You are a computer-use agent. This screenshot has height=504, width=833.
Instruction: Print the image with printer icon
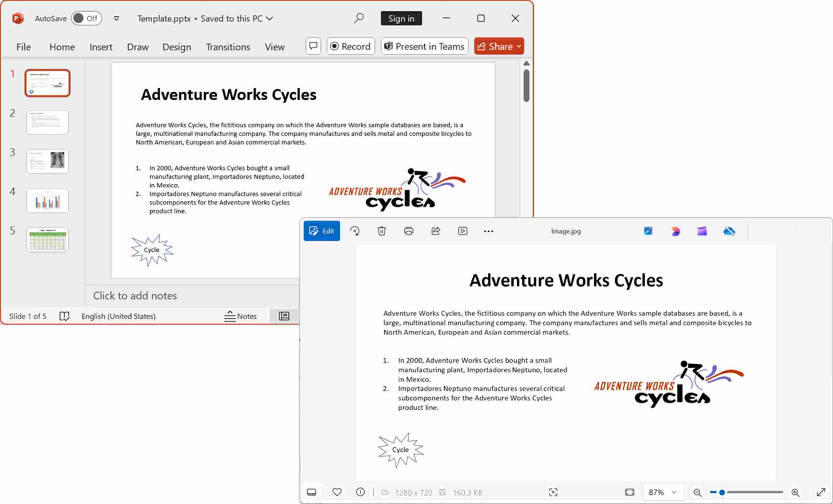(x=408, y=231)
